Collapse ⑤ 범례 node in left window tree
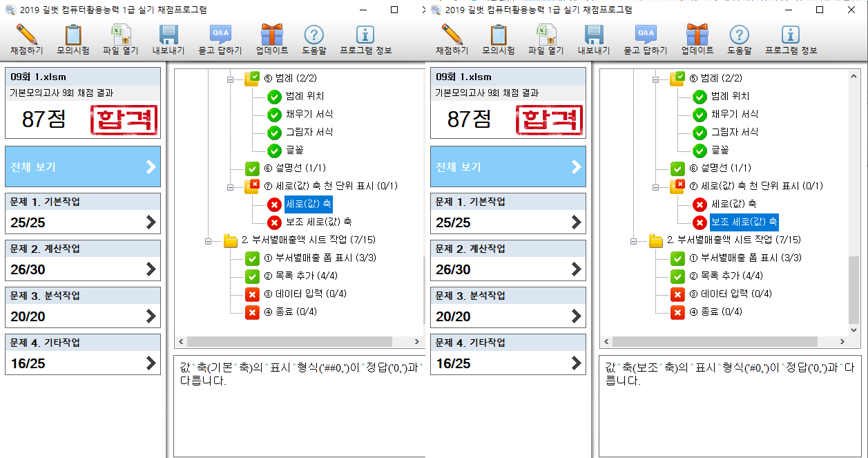868x458 pixels. click(x=231, y=79)
